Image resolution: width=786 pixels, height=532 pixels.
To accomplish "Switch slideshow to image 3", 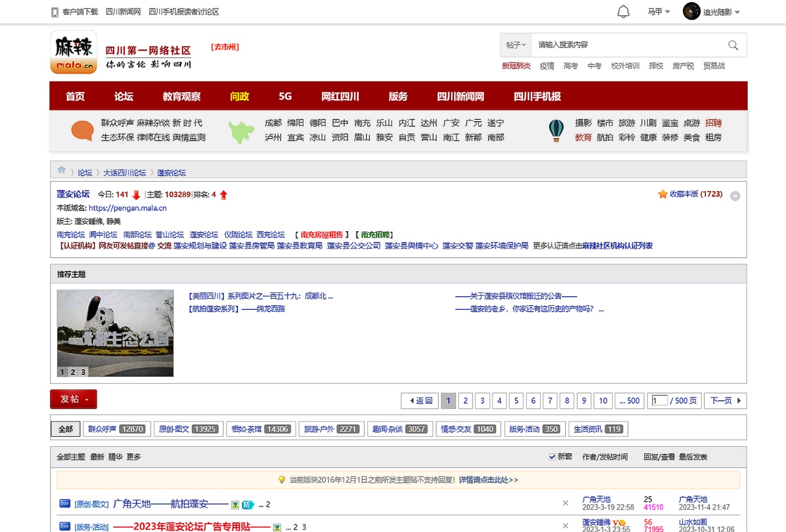I will click(x=83, y=372).
